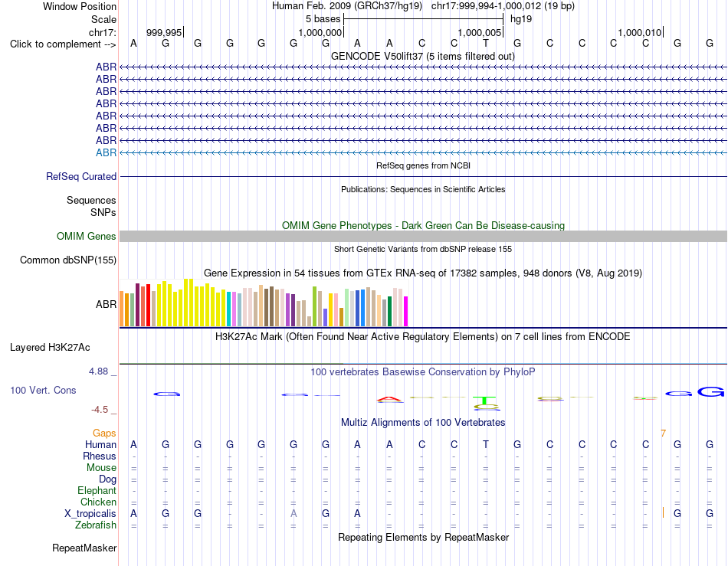Viewport: 728px width, 566px height.
Task: Open the OMIM Genes label
Action: click(x=87, y=237)
